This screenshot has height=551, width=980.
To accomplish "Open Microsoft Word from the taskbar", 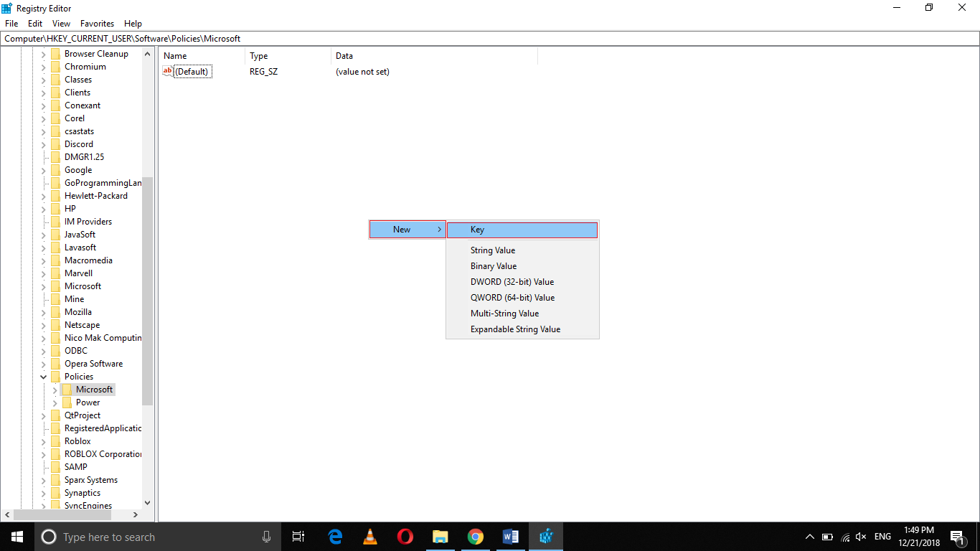I will coord(511,537).
